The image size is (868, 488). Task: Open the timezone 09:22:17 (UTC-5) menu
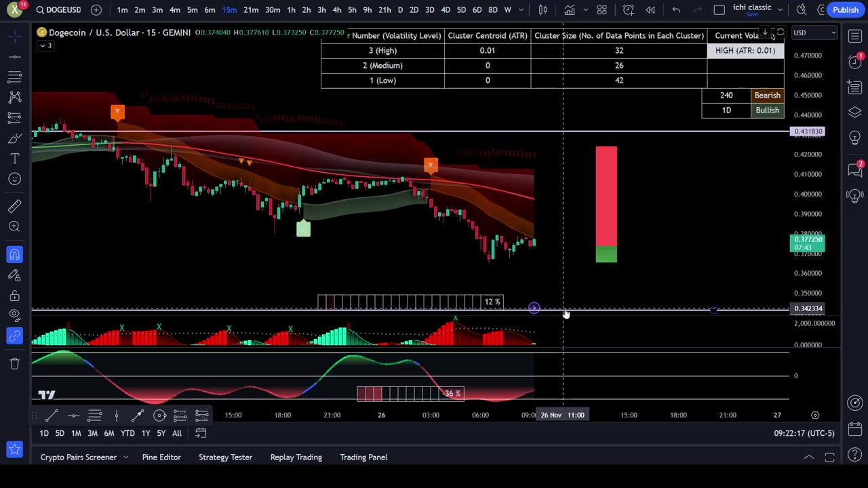coord(804,433)
